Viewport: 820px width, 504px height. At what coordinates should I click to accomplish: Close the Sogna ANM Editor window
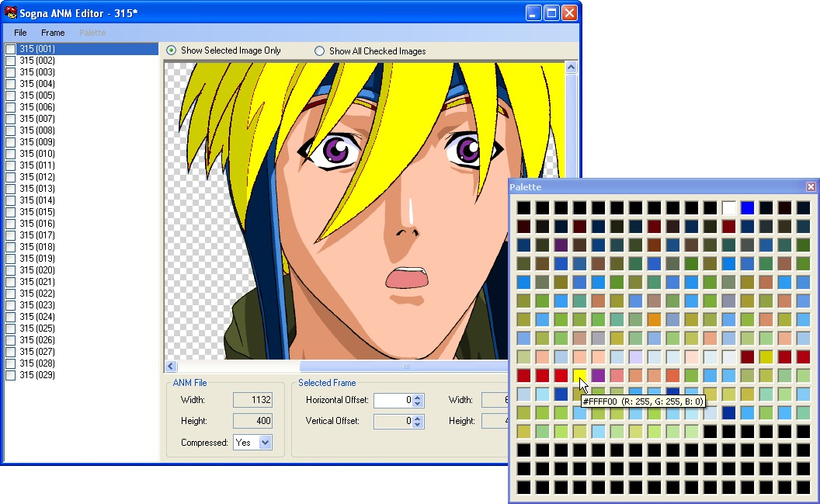coord(569,13)
